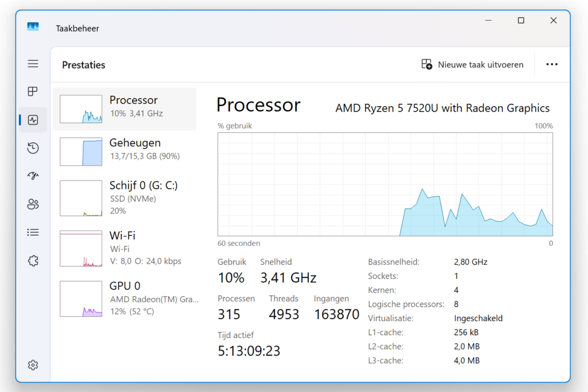Open Task Manager settings gear icon
This screenshot has width=588, height=392.
[x=33, y=365]
